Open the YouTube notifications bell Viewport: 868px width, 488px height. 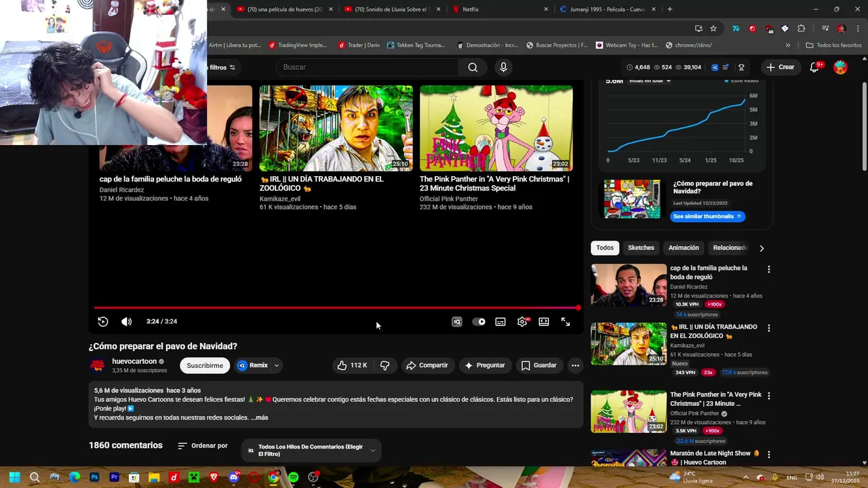pyautogui.click(x=815, y=67)
